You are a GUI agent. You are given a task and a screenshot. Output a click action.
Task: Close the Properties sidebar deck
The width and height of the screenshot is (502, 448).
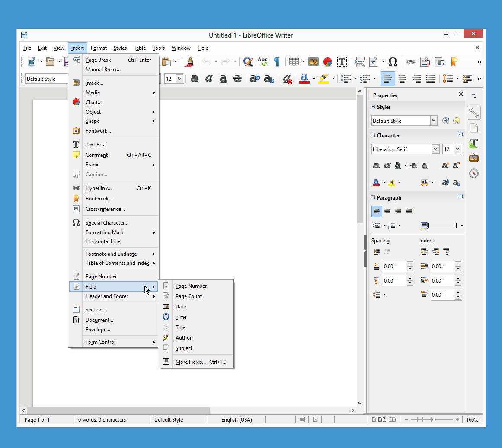coord(460,94)
